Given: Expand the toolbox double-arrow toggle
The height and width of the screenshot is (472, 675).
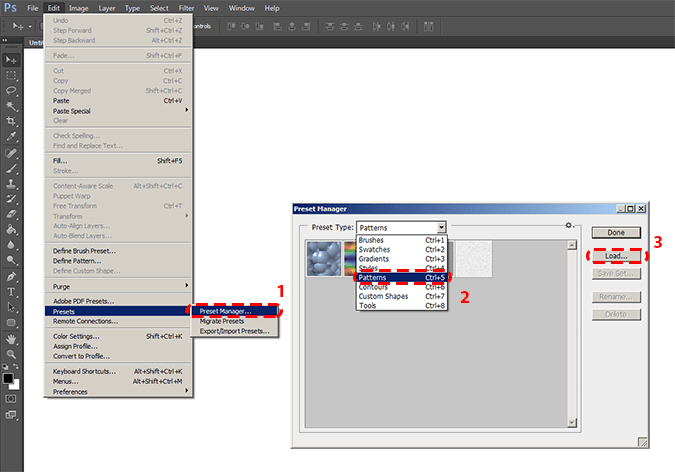Looking at the screenshot, I should point(5,40).
